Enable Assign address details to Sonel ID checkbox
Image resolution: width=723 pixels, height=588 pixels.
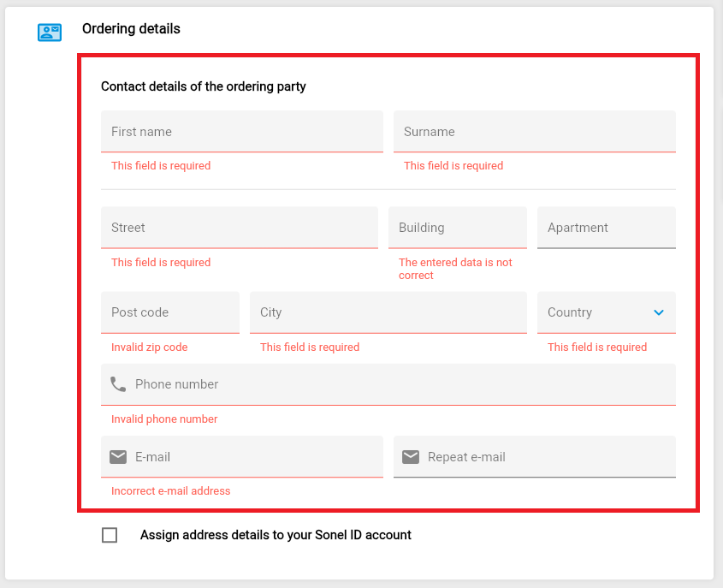pyautogui.click(x=110, y=535)
